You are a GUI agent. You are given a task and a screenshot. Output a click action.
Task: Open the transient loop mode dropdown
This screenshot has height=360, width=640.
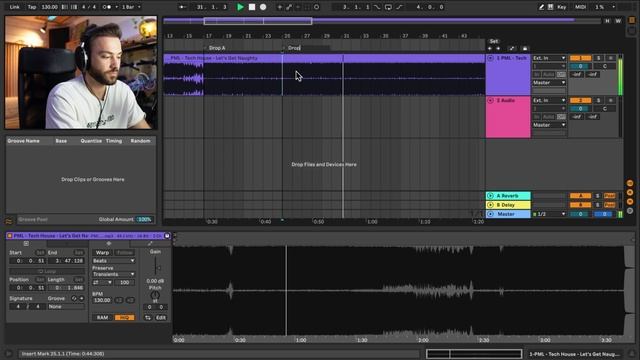(102, 282)
